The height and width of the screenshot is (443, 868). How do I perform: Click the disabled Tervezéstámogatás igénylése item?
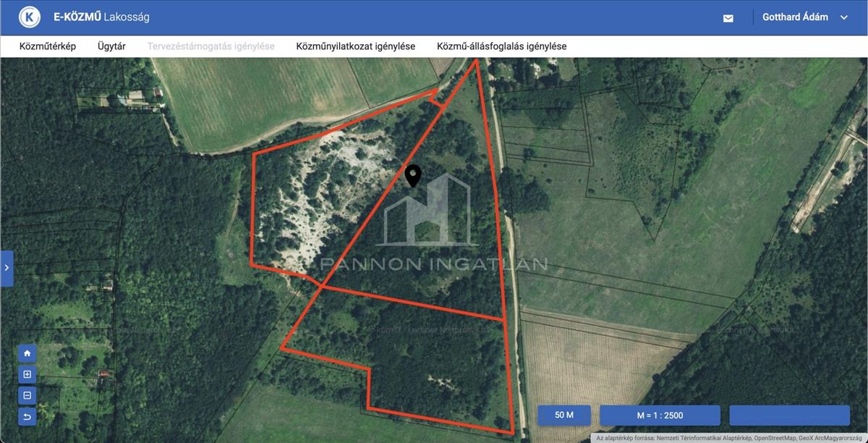coord(210,46)
